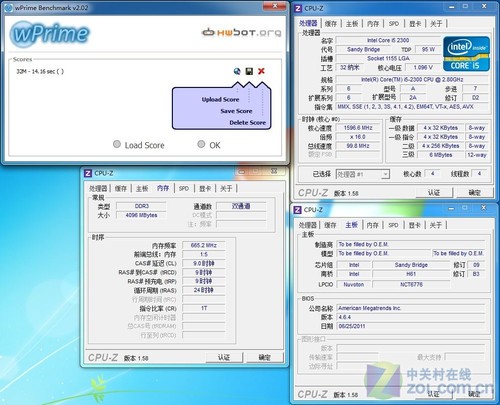Switch to 主板 tab in memory CPU-Z window
Viewport: 500px width, 405px height.
pos(142,188)
